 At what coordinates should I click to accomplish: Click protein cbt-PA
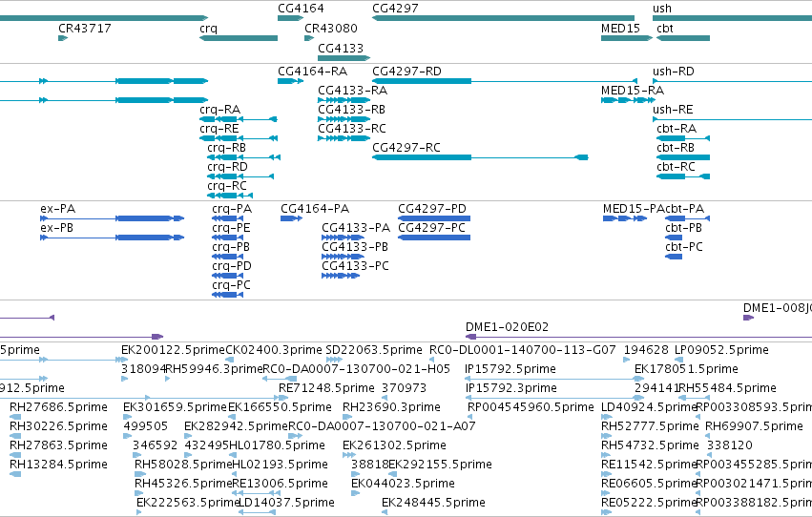tap(687, 218)
